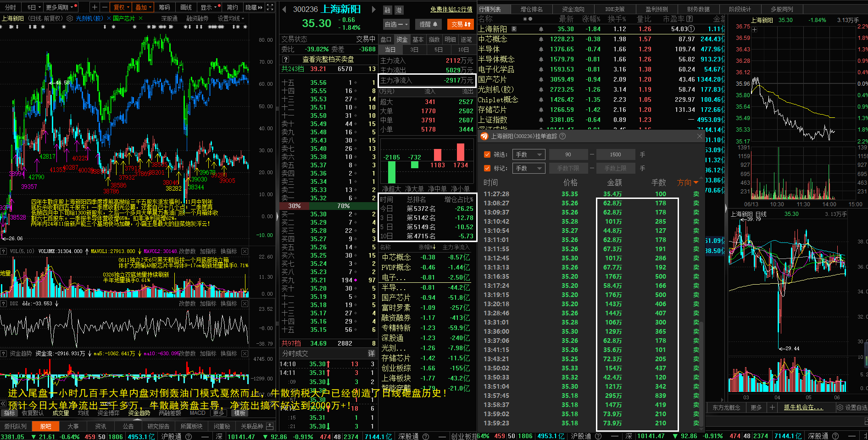Toggle 筹码 chip distribution view
The image size is (868, 440).
pos(164,7)
